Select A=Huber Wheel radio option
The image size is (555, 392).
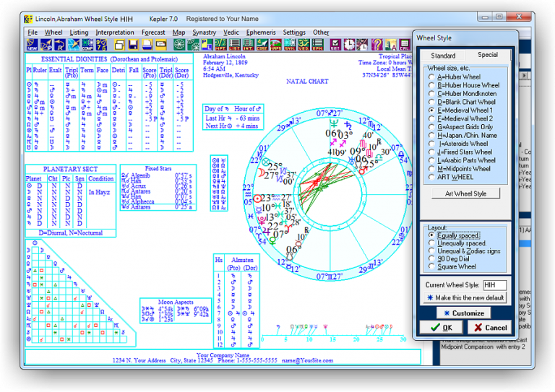(431, 77)
